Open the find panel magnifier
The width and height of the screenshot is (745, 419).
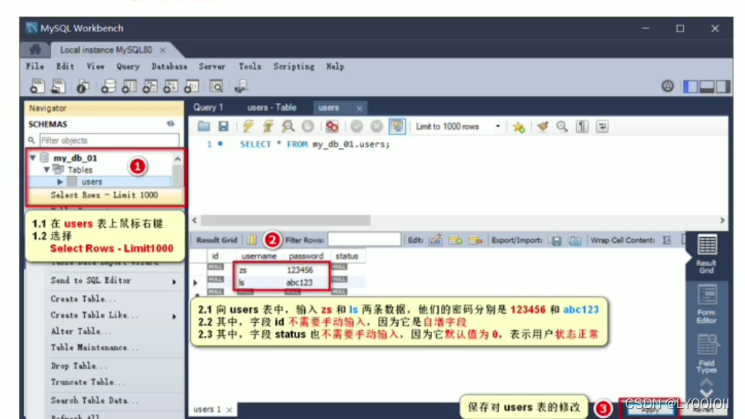562,126
